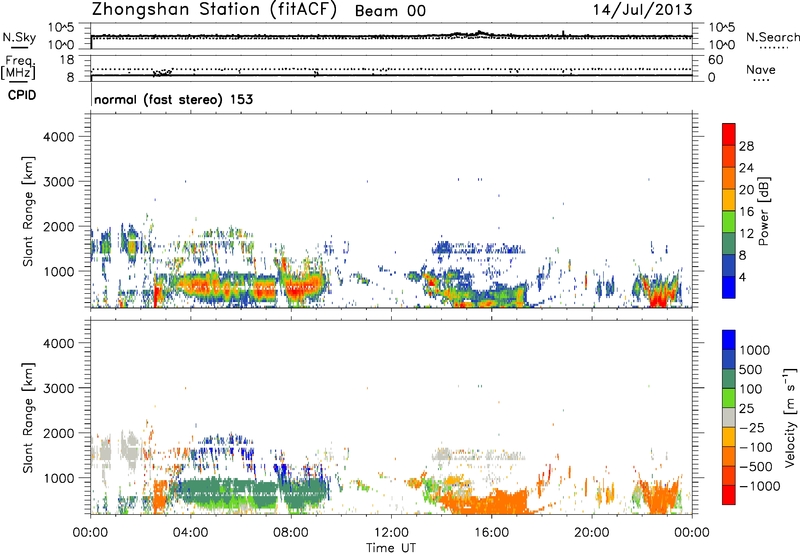Click the '60' Nave axis tick label
The height and width of the screenshot is (554, 800).
[x=715, y=60]
